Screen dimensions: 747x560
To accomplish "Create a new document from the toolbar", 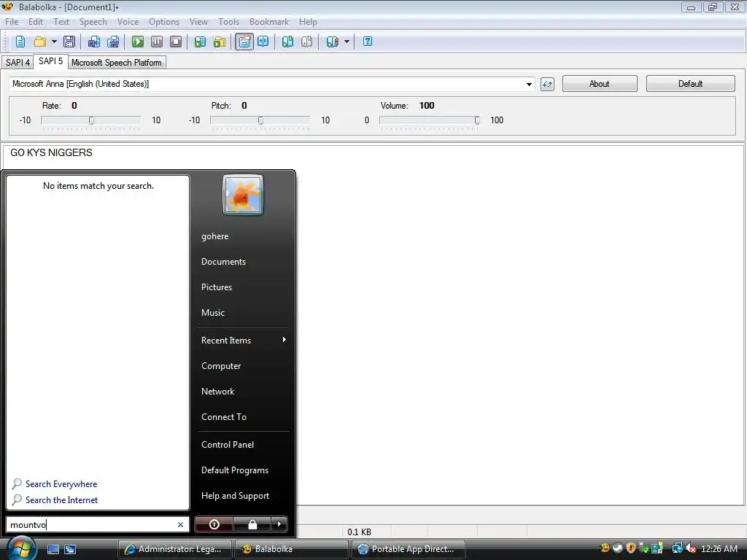I will pos(20,42).
